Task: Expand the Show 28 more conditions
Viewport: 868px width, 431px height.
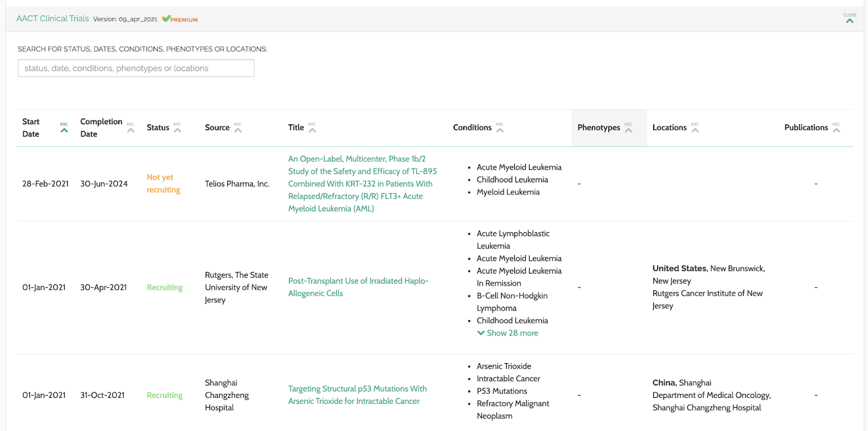Action: point(508,333)
